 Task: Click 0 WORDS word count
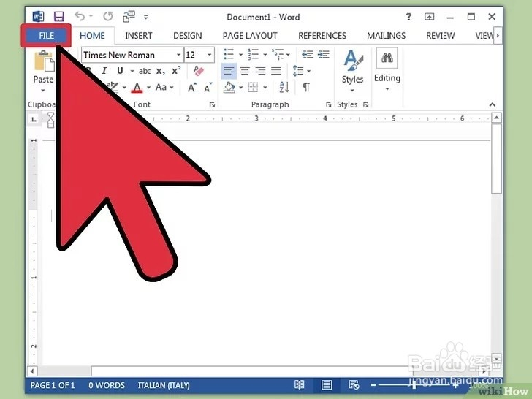[x=107, y=385]
